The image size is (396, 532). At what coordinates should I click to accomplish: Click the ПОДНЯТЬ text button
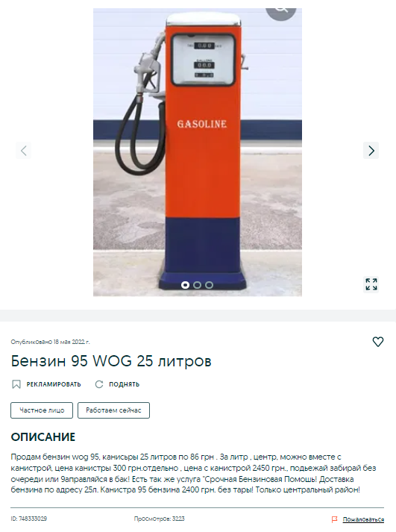[124, 384]
